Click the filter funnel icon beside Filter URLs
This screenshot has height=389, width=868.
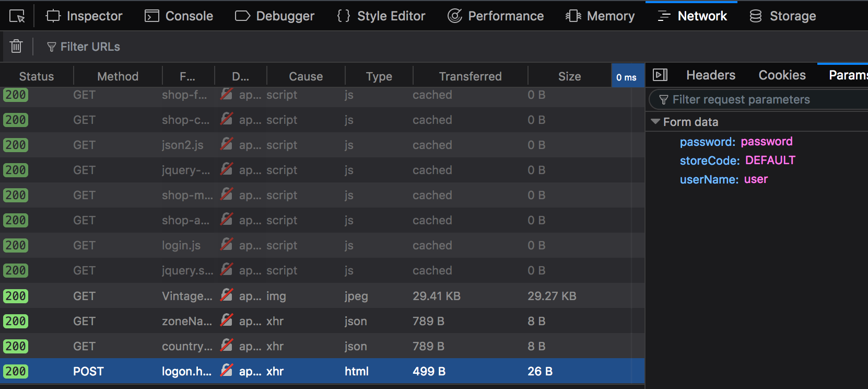coord(51,47)
